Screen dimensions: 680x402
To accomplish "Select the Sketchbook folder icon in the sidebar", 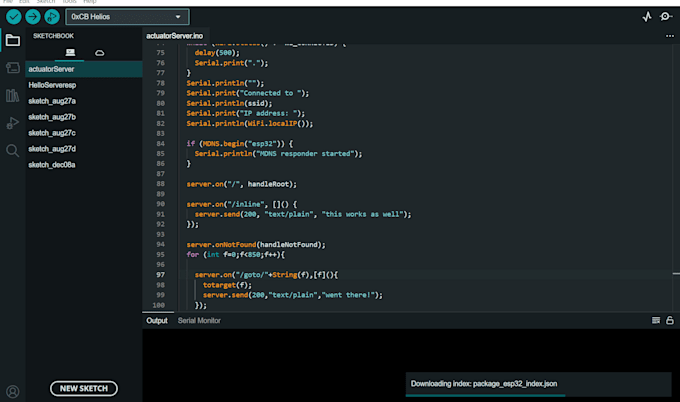I will point(12,41).
